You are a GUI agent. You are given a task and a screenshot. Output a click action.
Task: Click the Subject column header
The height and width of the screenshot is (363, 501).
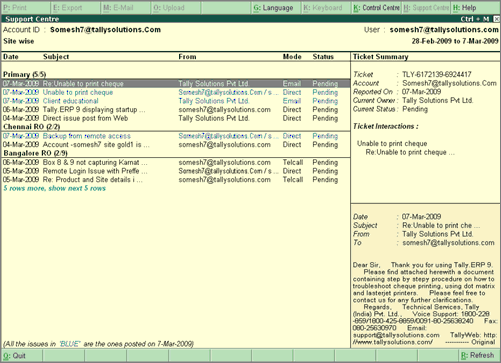pos(56,57)
